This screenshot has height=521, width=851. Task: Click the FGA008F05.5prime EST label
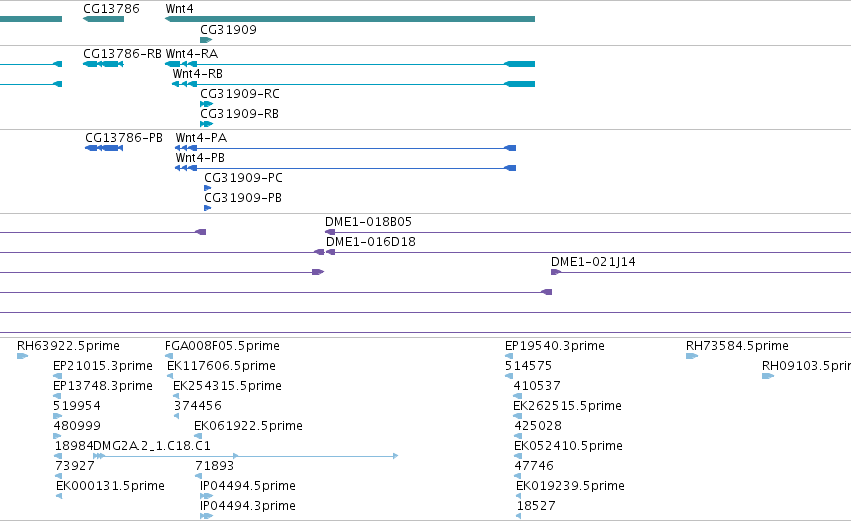[222, 346]
